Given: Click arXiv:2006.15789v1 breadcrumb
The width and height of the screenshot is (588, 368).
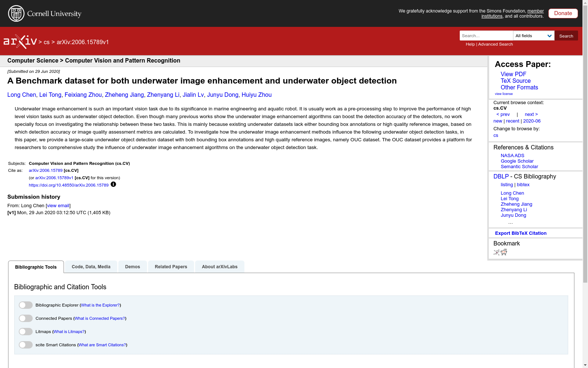Looking at the screenshot, I should (x=83, y=42).
